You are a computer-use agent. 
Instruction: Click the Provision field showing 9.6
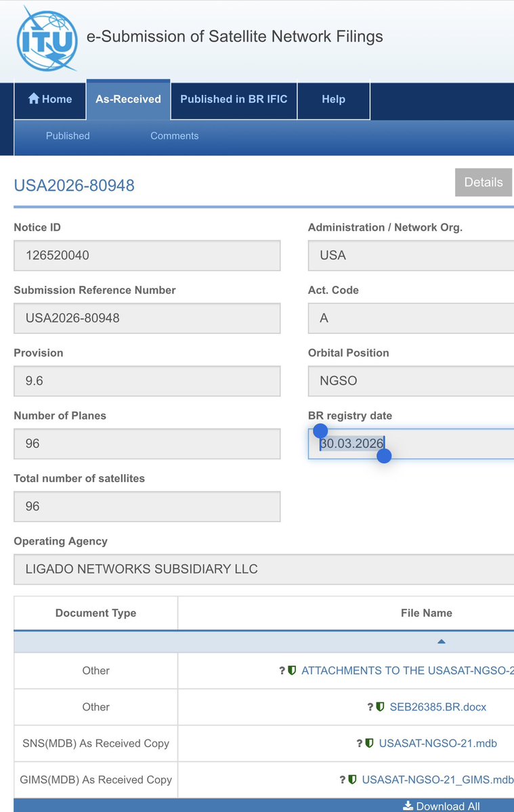click(147, 381)
